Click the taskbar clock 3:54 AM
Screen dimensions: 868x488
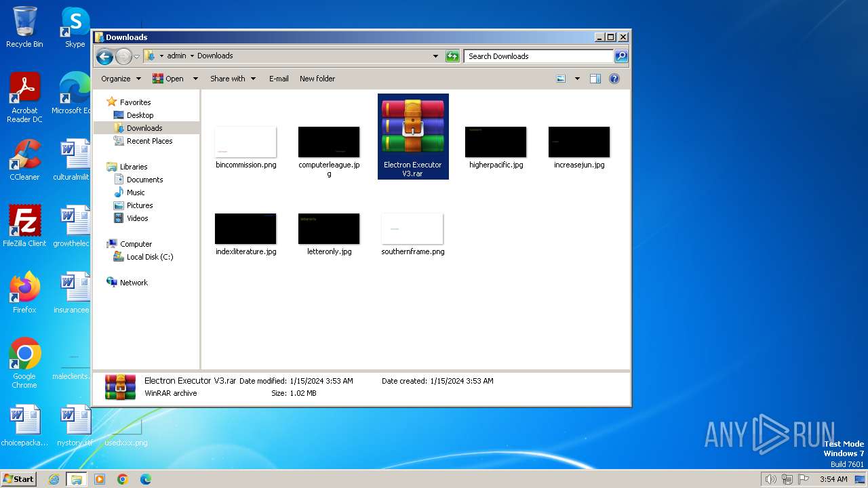(x=833, y=479)
